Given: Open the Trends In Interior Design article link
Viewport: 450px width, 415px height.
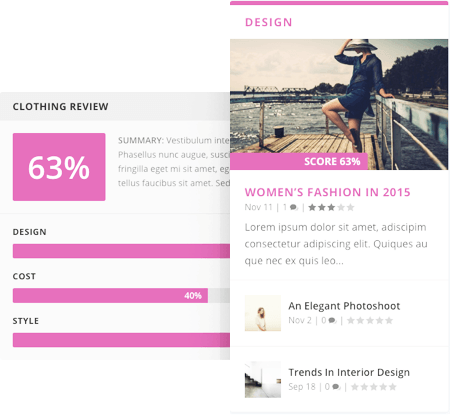Looking at the screenshot, I should tap(349, 372).
